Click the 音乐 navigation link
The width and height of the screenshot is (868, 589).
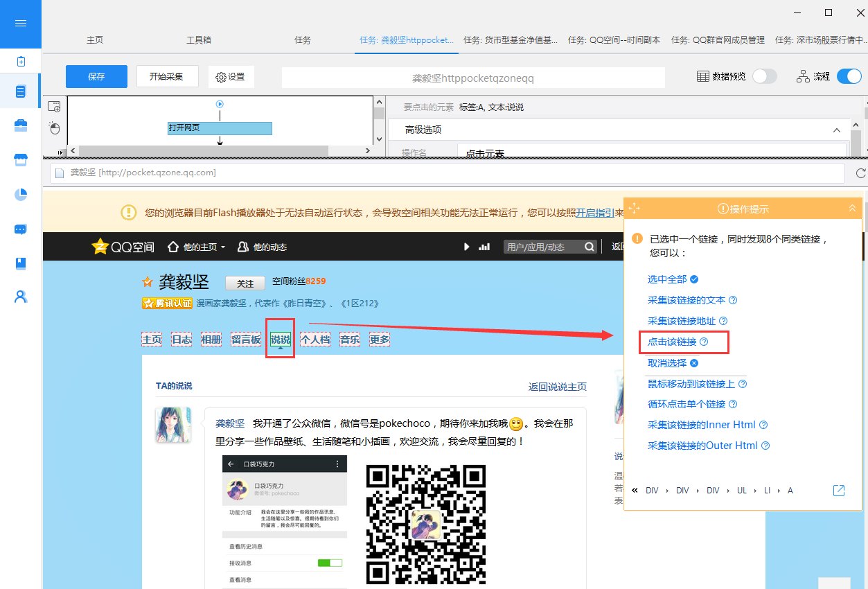tap(350, 340)
